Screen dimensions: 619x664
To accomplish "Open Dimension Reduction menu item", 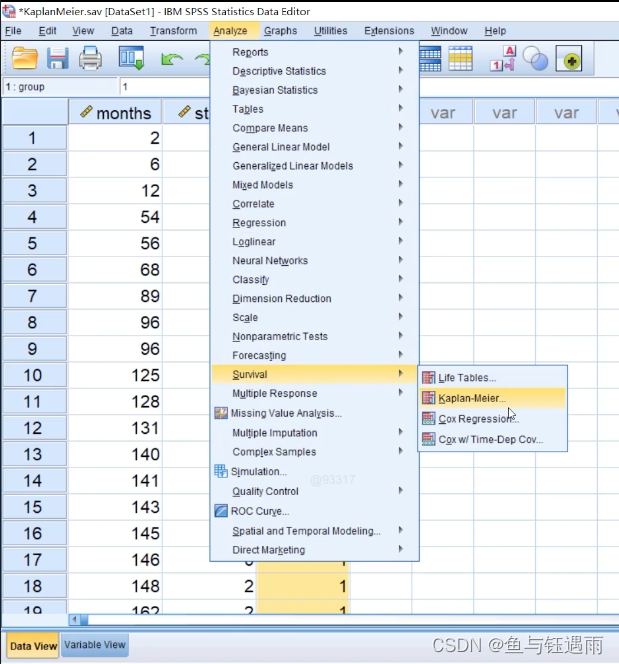I will (x=314, y=299).
